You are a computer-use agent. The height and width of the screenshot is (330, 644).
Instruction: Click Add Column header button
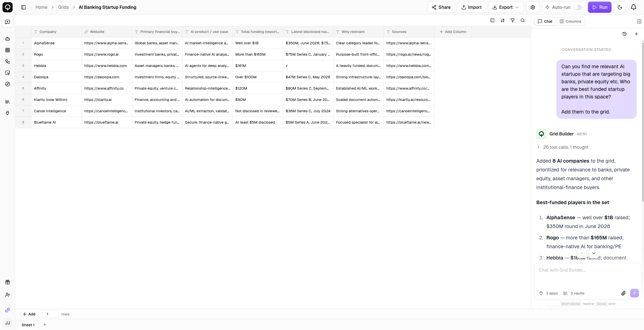point(453,32)
